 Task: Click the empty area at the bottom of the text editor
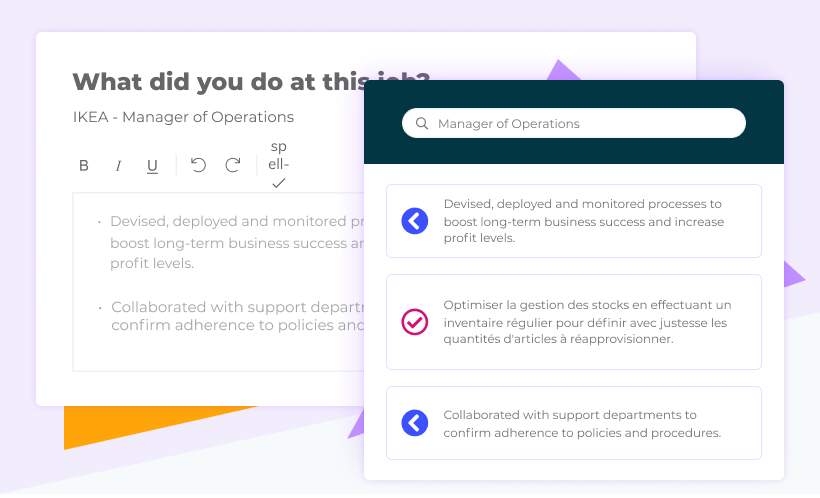tap(218, 353)
